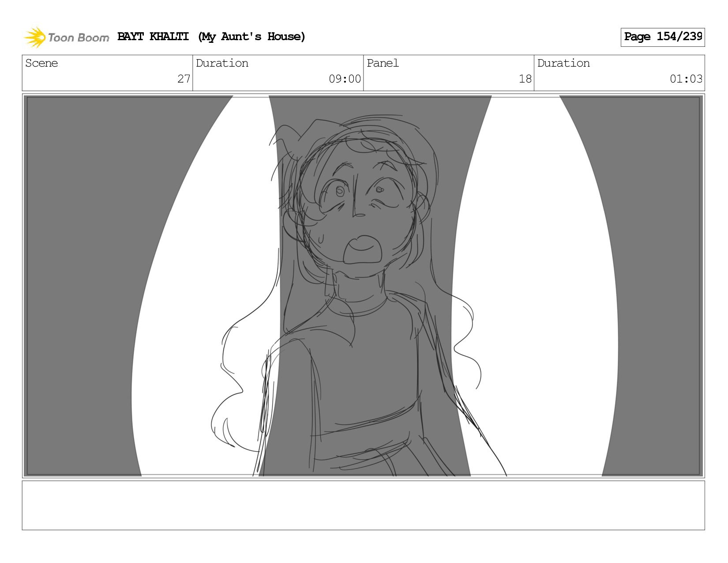Viewport: 728px width, 563px height.
Task: Select the title 'BAYT KHALTI (My Aunt's House)'
Action: [211, 37]
